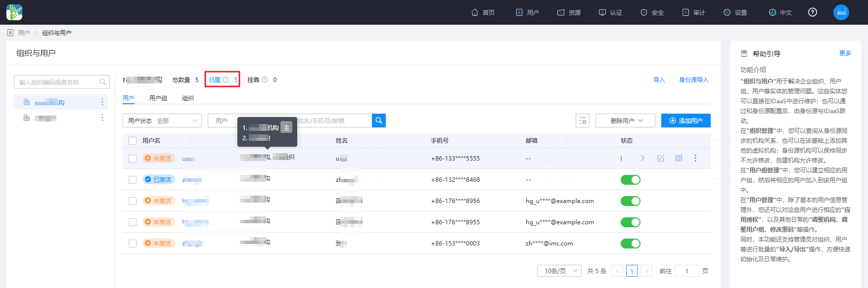Screen dimensions: 868x288
Task: Click the organization search input field
Action: (x=62, y=82)
